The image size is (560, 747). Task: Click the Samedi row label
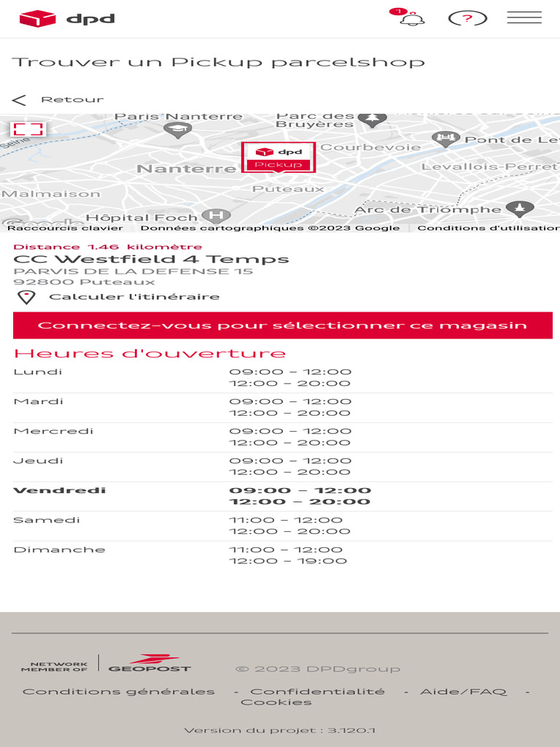point(47,519)
